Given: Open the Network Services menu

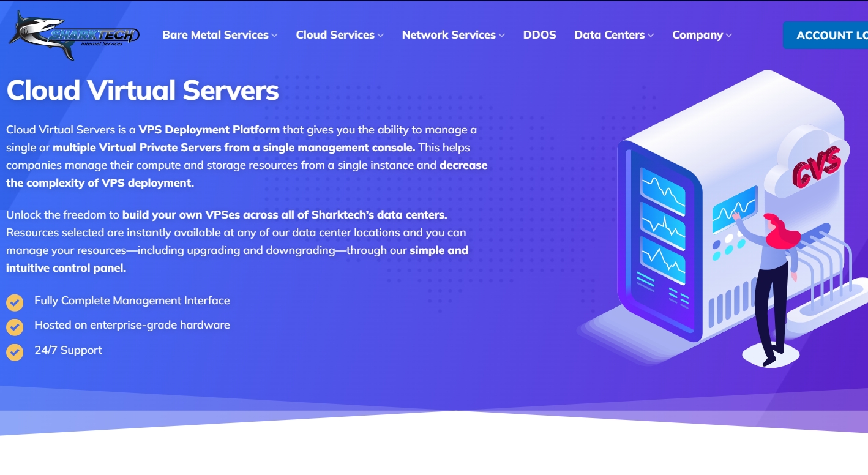Looking at the screenshot, I should click(x=449, y=35).
